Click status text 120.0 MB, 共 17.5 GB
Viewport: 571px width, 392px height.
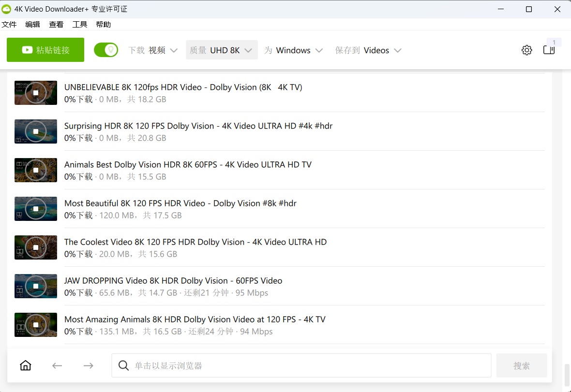pos(140,215)
